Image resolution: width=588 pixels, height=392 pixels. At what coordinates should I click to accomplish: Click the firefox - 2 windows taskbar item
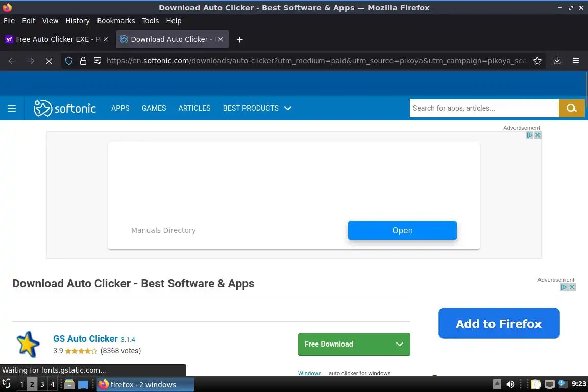pyautogui.click(x=145, y=384)
